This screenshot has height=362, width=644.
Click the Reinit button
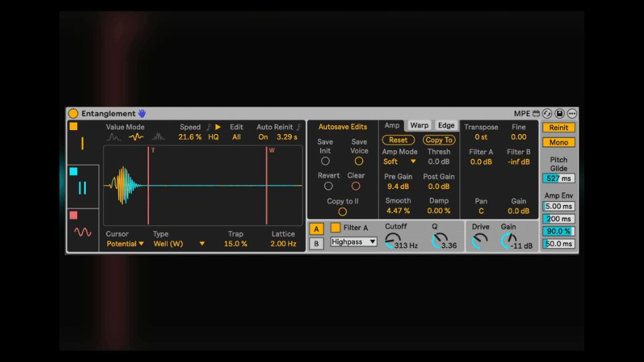(x=559, y=127)
